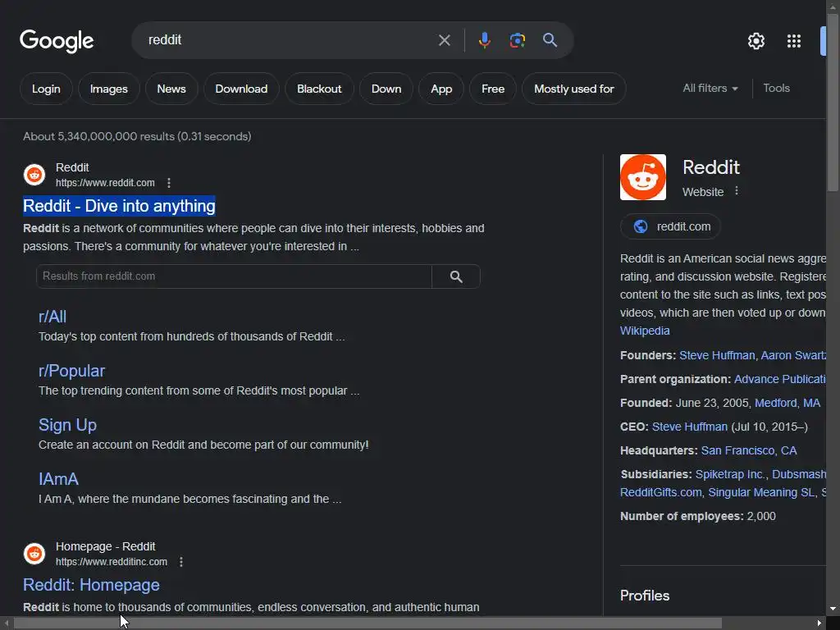The image size is (840, 630).
Task: Open Steve Huffman founder link
Action: [717, 355]
